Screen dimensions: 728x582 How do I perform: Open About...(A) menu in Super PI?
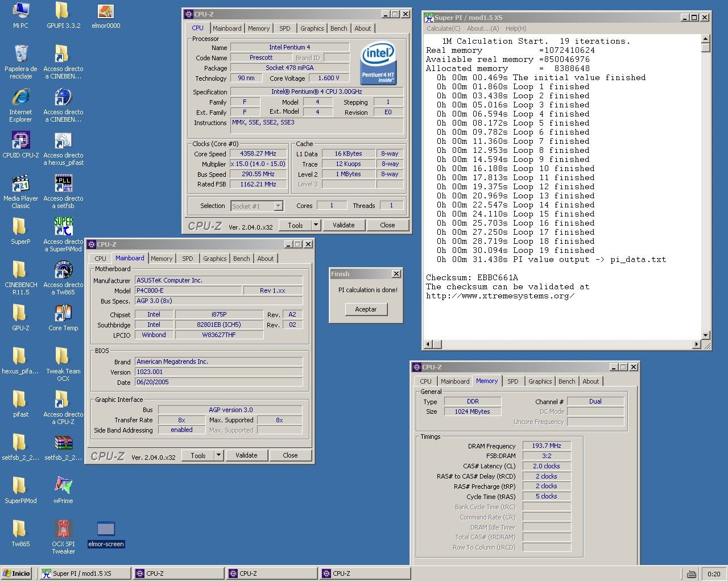[x=482, y=28]
